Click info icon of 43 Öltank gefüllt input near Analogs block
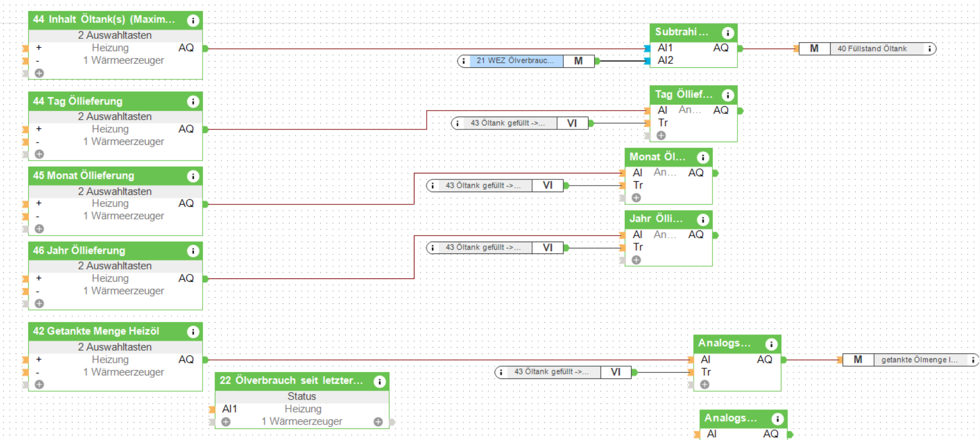980x440 pixels. (x=501, y=372)
